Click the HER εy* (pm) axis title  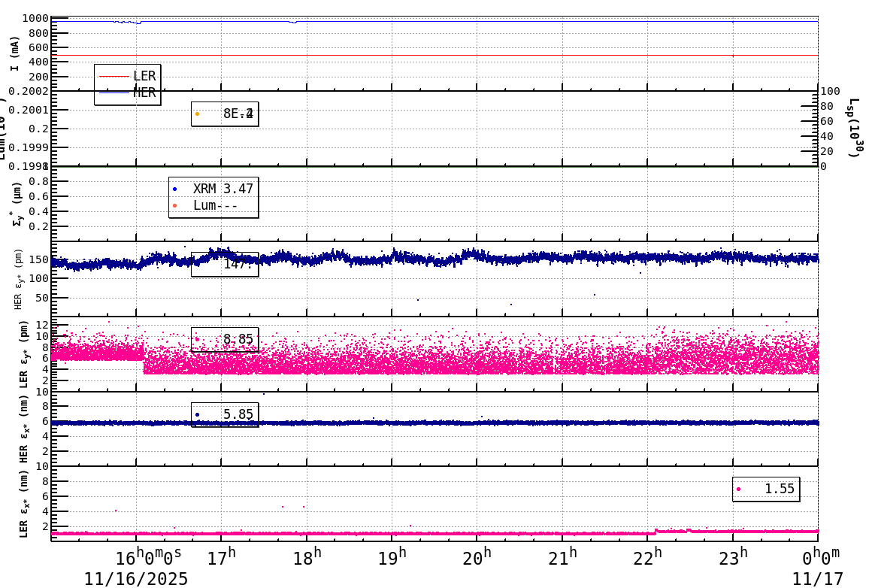point(18,279)
